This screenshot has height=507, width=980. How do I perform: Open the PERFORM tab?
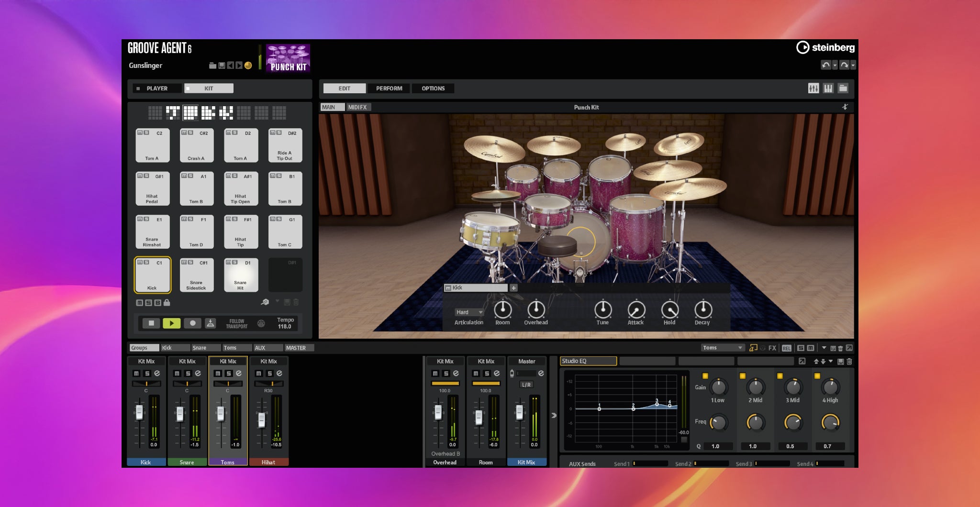click(389, 88)
